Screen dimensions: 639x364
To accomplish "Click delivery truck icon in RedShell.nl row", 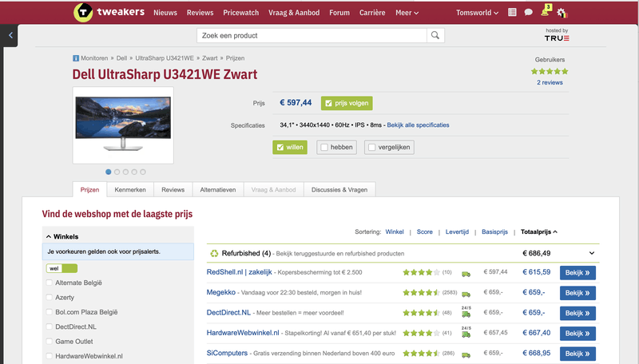I will [x=466, y=274].
